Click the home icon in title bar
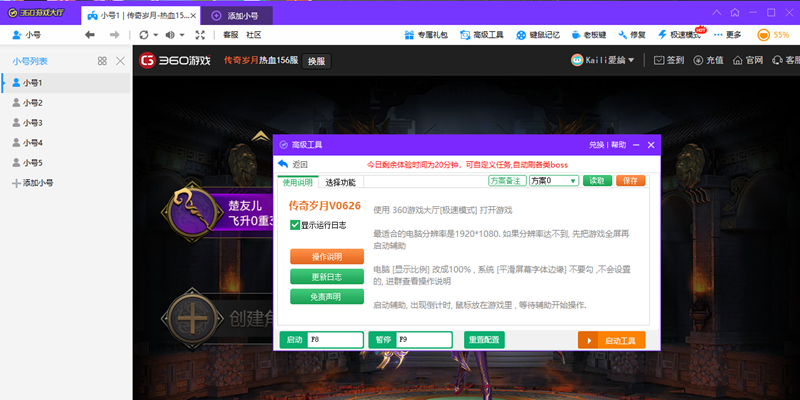This screenshot has width=800, height=400. click(735, 12)
